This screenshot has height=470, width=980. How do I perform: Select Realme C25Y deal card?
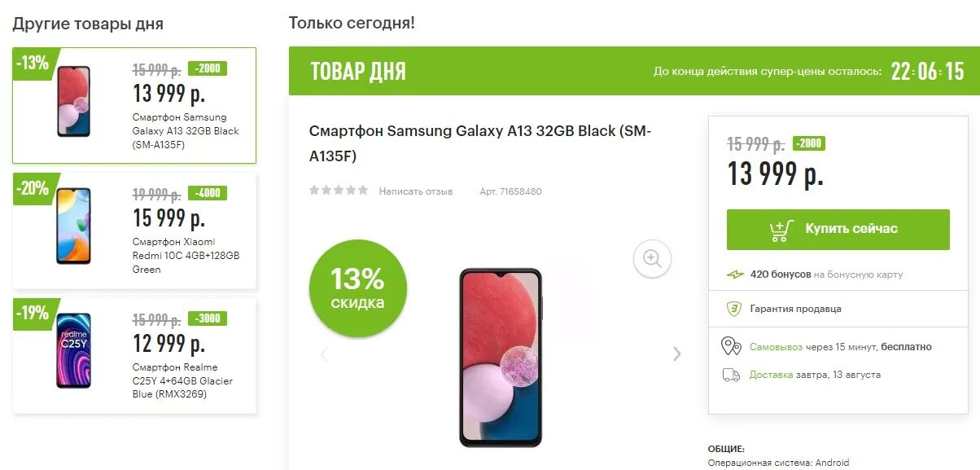[x=134, y=355]
